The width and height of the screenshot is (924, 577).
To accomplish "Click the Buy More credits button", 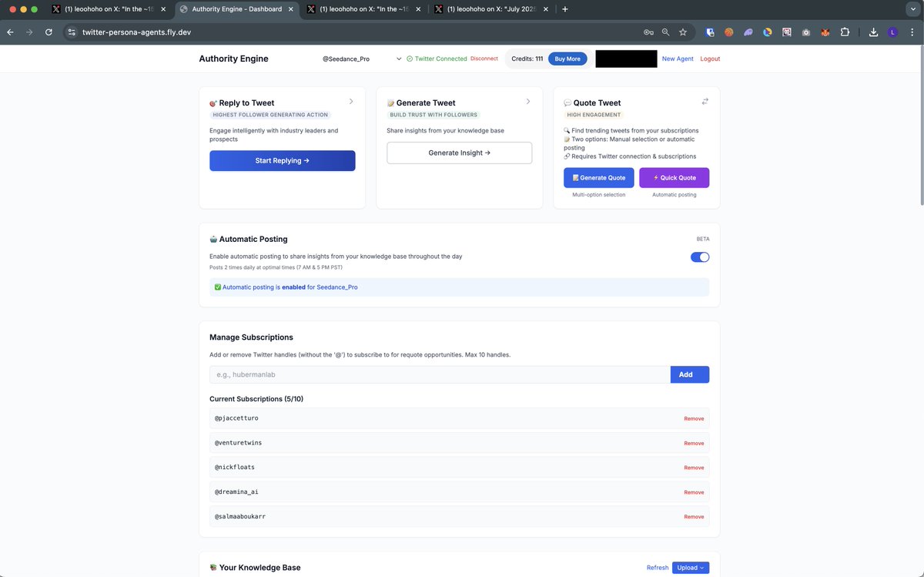I will tap(568, 59).
